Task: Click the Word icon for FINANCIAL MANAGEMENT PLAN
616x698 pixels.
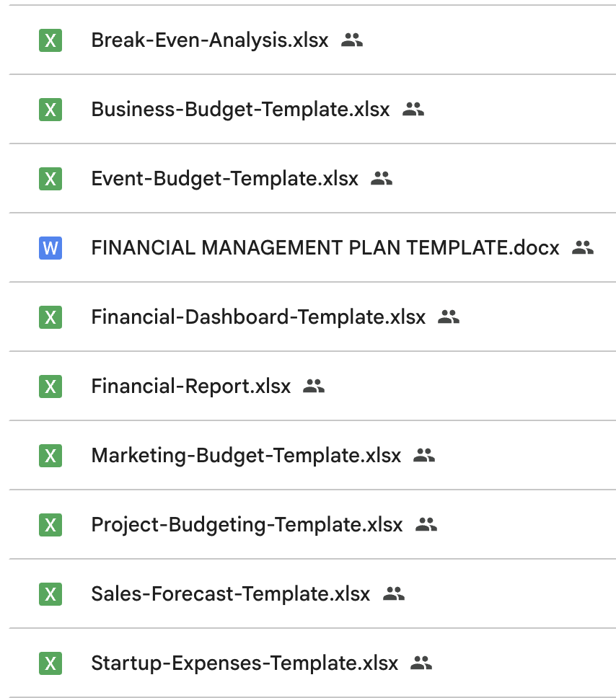Action: pos(50,248)
